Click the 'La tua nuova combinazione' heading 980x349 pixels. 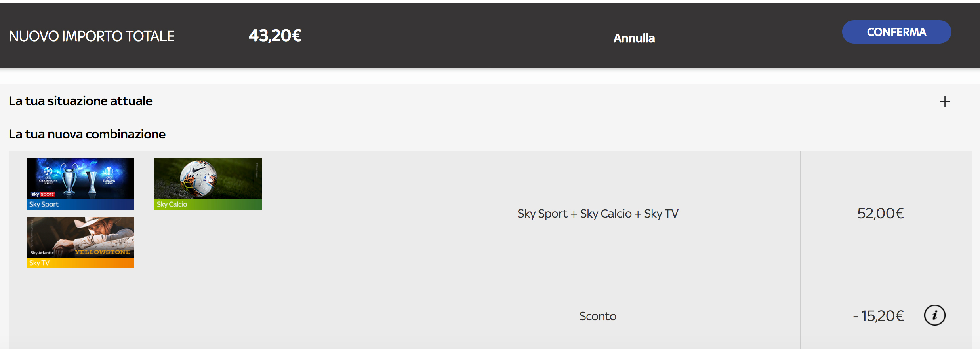[87, 135]
